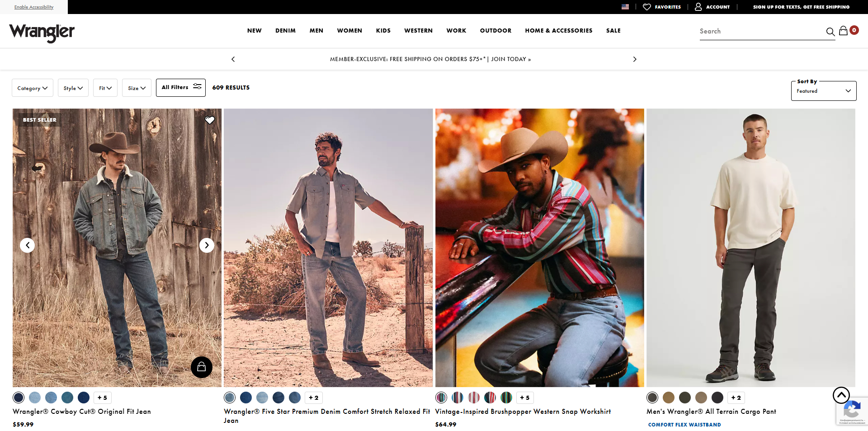Select the first swatch for Five Star Relaxed Fit jean
Screen dimensions: 868x431
(x=230, y=398)
